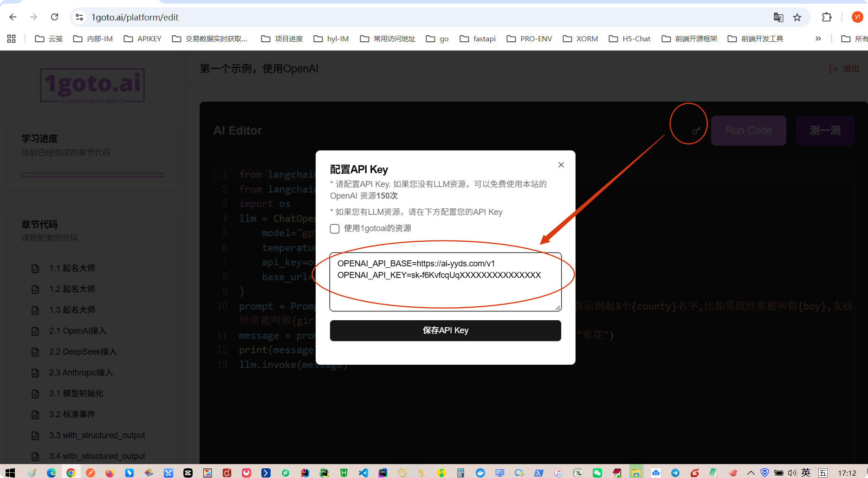The image size is (868, 478).
Task: Open the tab groups grid icon
Action: click(x=12, y=39)
